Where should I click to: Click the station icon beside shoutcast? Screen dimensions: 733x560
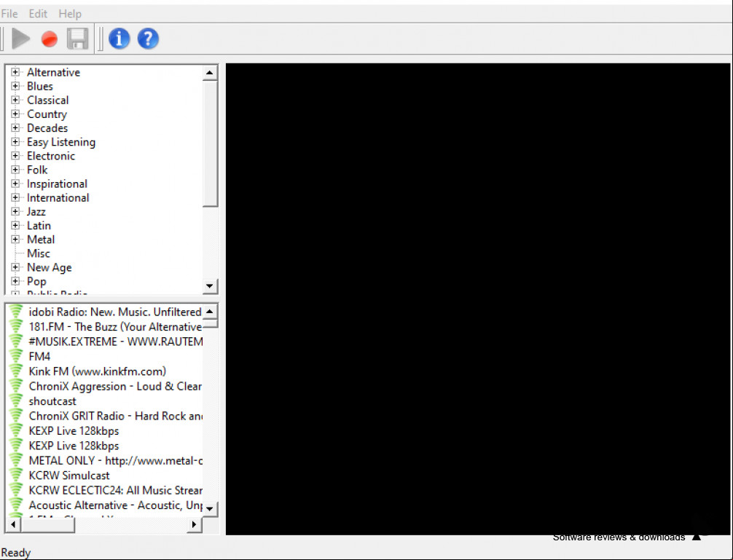tap(16, 401)
